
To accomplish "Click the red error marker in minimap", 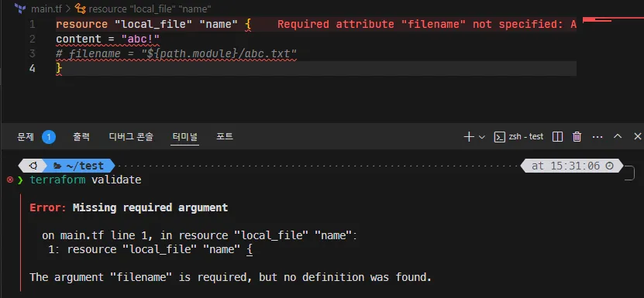I will (x=613, y=19).
